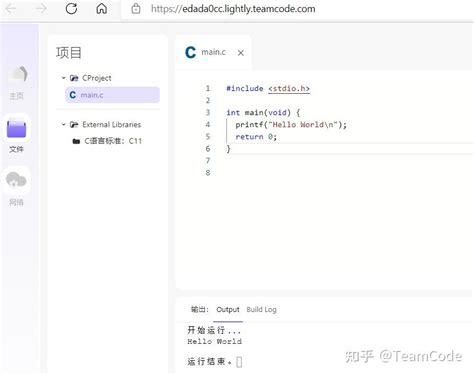The width and height of the screenshot is (474, 375).
Task: Open the 主页 home sidebar icon
Action: 17,82
